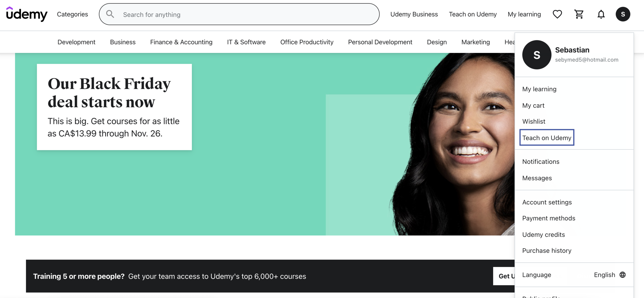Open Purchase history
This screenshot has width=644, height=298.
(547, 251)
